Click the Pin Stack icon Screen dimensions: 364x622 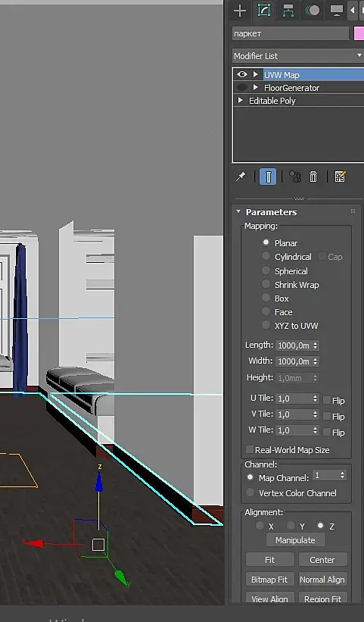(x=241, y=177)
